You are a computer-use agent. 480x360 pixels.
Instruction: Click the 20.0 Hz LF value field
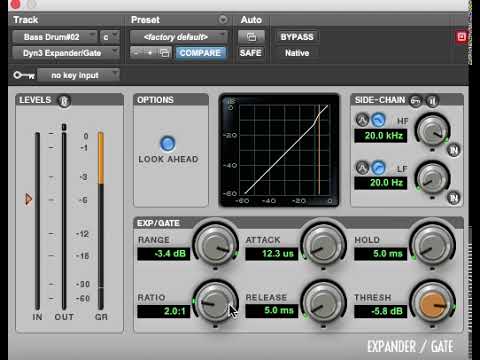[381, 183]
